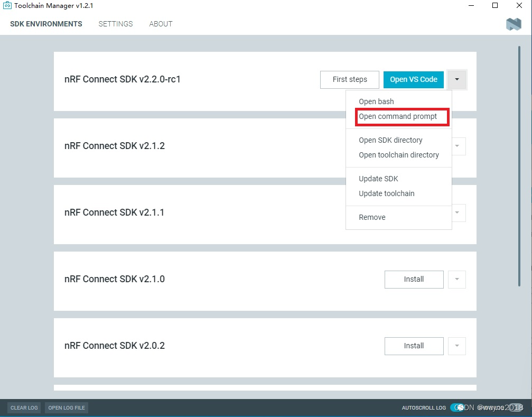
Task: Select Remove from the dropdown menu
Action: 372,217
